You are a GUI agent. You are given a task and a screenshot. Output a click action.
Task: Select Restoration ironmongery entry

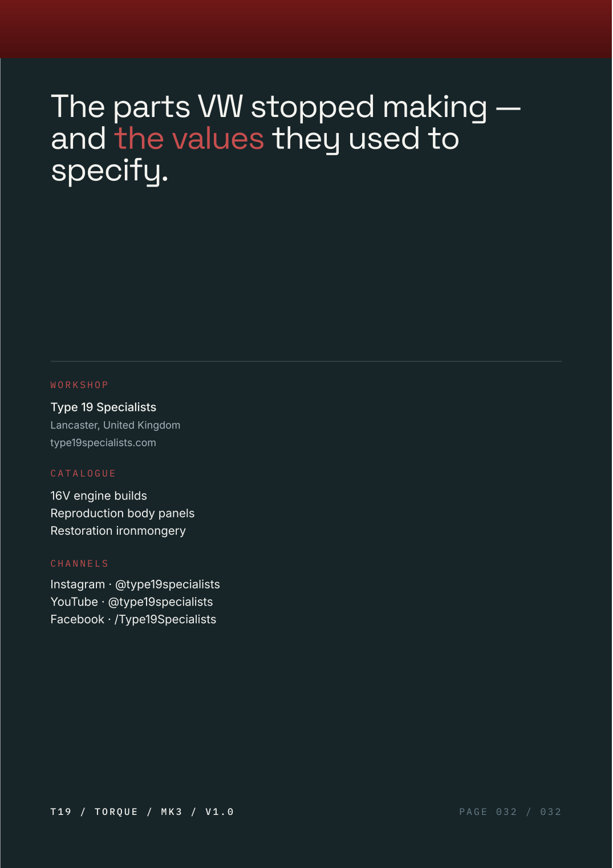click(118, 531)
